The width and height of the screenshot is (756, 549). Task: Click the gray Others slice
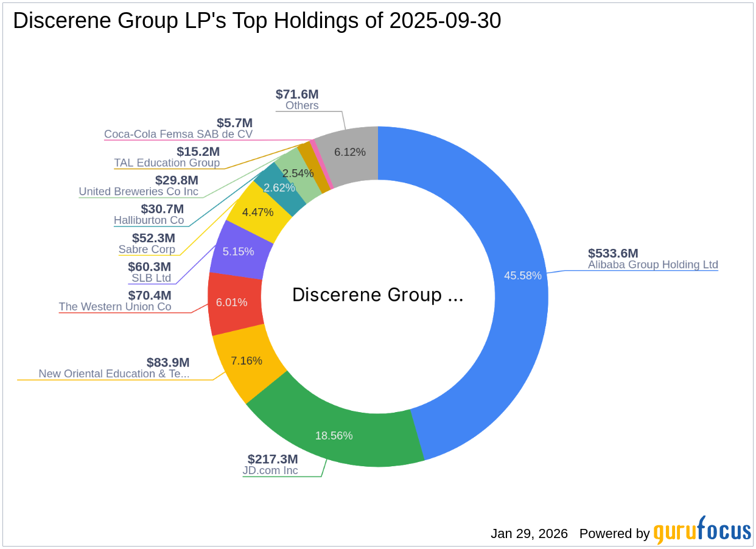[350, 152]
